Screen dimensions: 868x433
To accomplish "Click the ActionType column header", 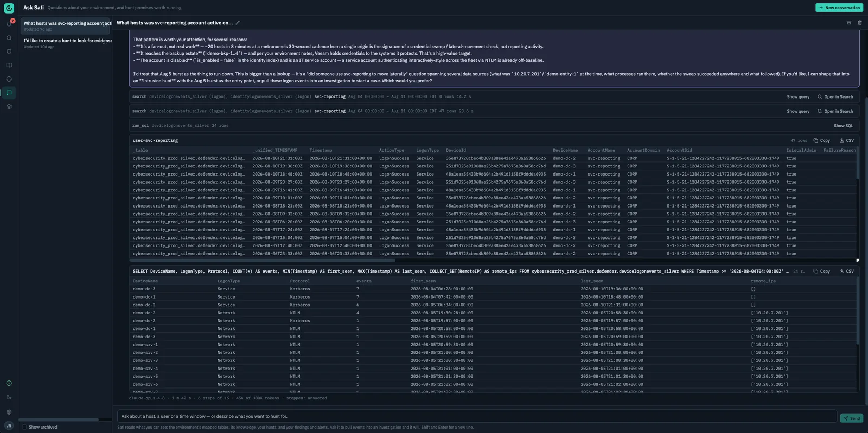I will [391, 150].
